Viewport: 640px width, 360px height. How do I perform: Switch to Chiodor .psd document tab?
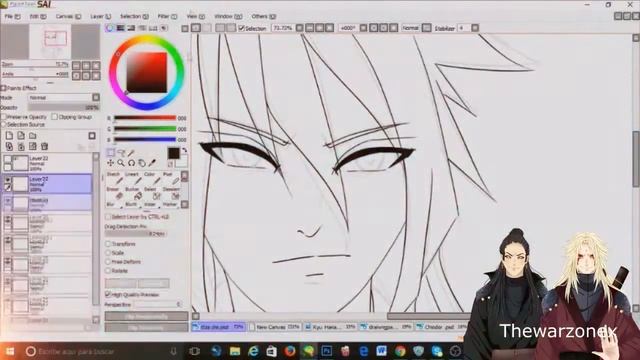(442, 327)
